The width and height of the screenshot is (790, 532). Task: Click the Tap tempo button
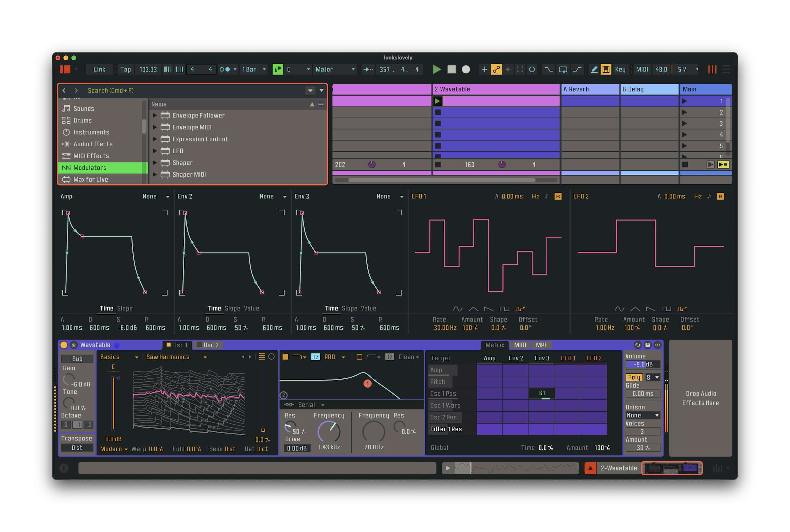click(x=125, y=69)
